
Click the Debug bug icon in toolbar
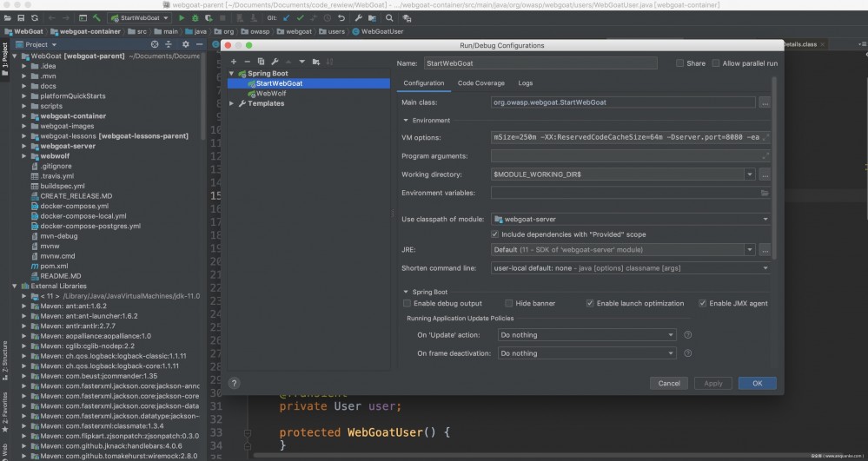(195, 17)
